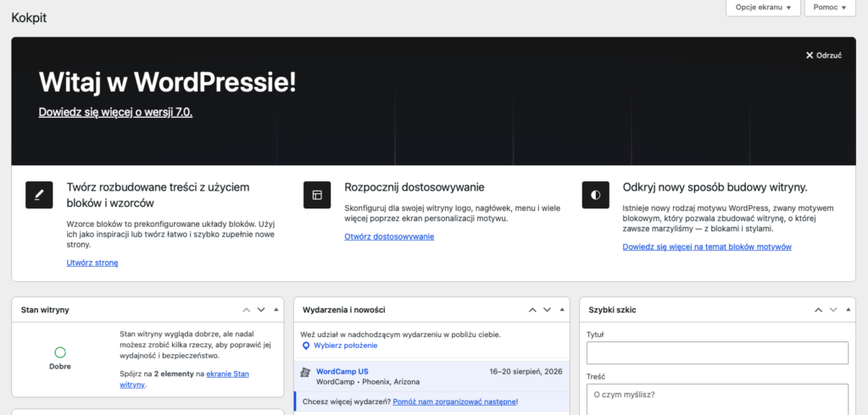This screenshot has height=415, width=868.
Task: Click the Stan witryny panel title
Action: 45,310
